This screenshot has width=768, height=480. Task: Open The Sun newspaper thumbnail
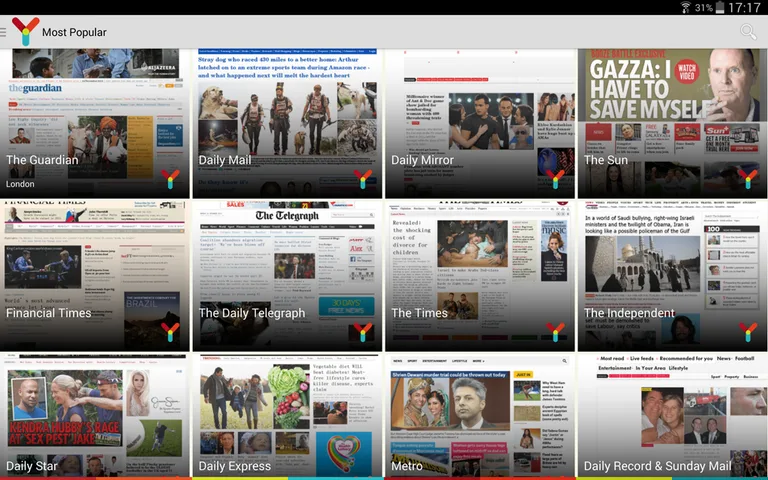[672, 123]
